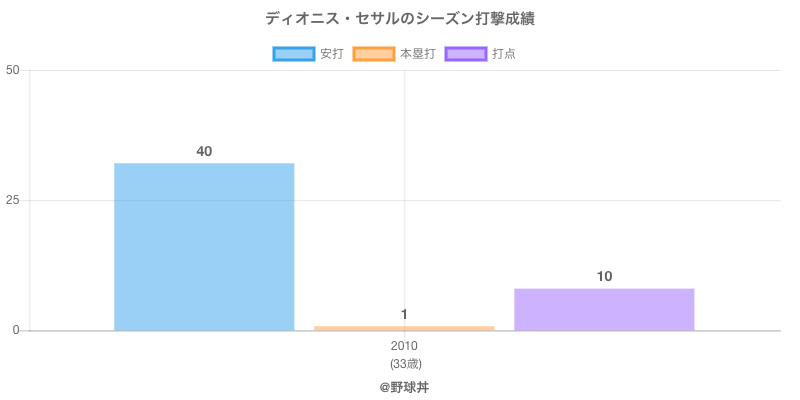Hide the 本塁打 series via legend text
The height and width of the screenshot is (400, 800).
tap(417, 54)
